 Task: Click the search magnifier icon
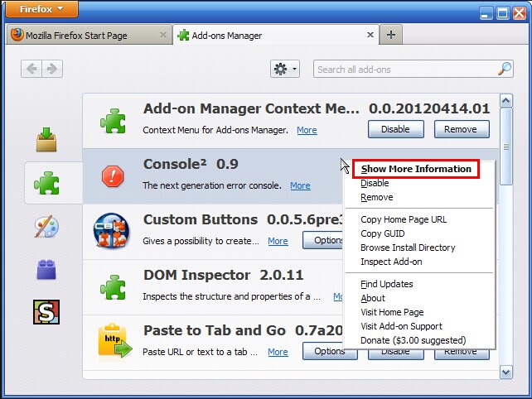coord(505,69)
